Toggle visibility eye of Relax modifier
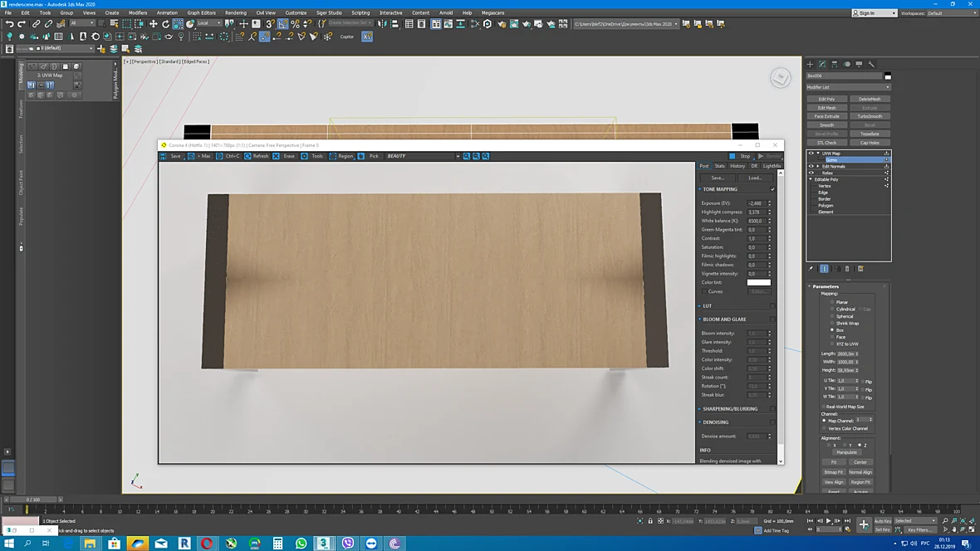 point(811,173)
